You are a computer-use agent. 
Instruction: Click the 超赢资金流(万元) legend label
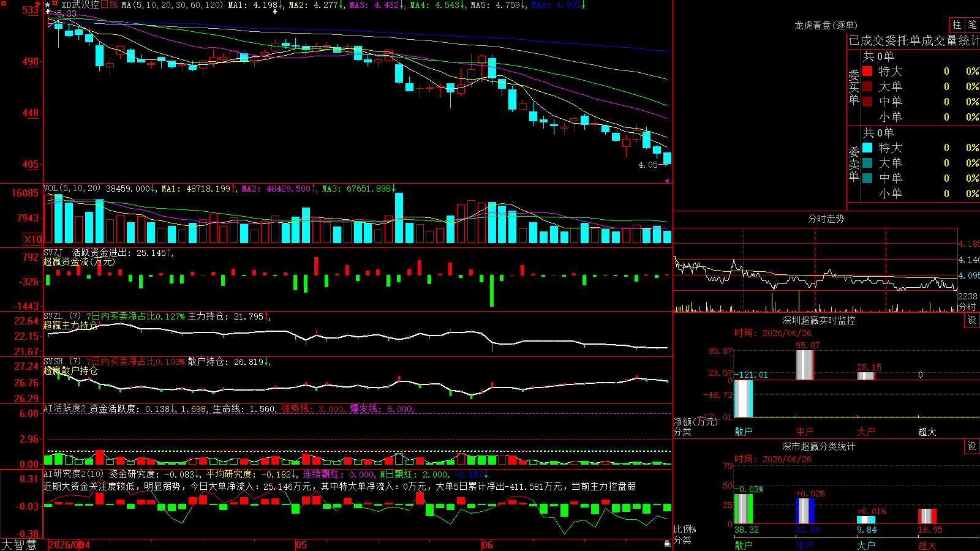79,261
